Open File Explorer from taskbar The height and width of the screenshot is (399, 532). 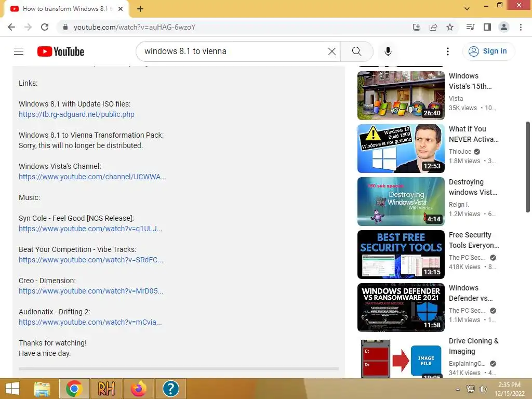coord(42,389)
